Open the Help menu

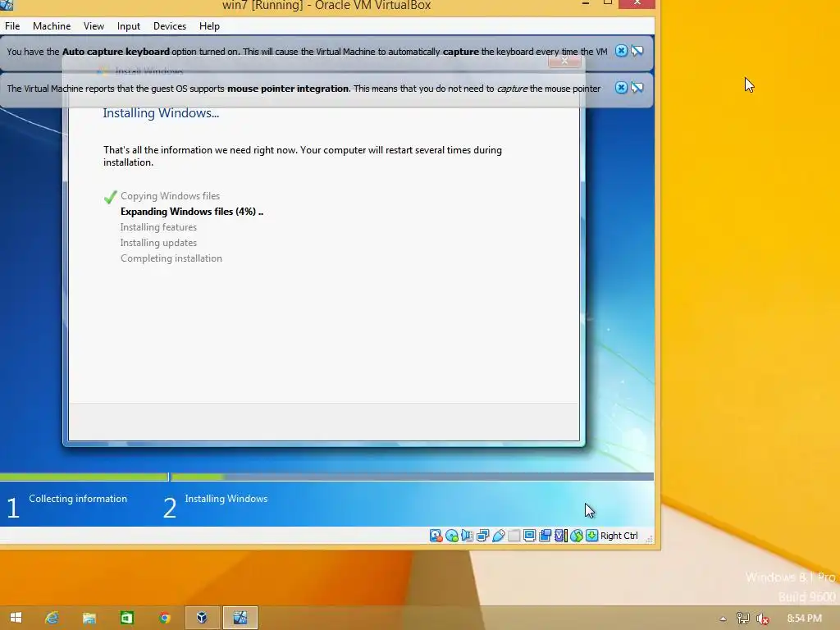click(209, 26)
